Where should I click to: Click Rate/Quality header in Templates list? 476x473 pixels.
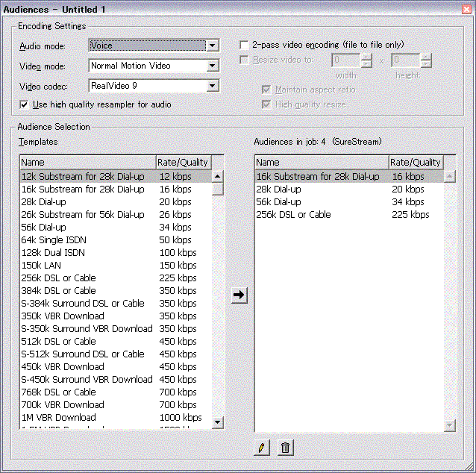point(183,162)
